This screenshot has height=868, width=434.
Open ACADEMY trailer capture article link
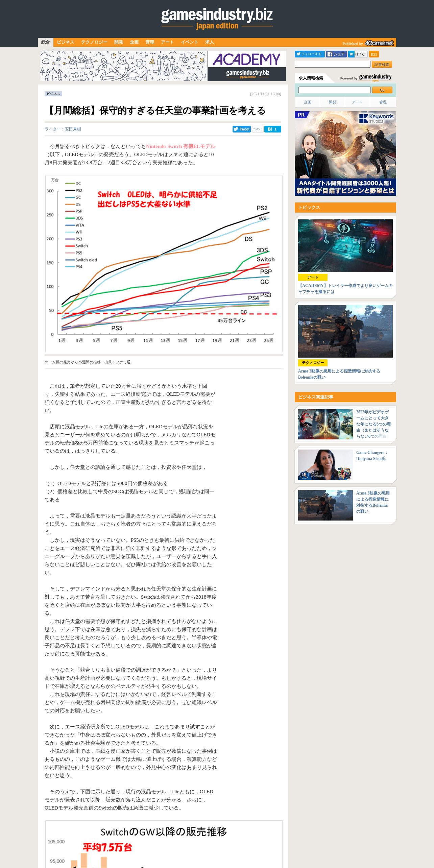345,288
